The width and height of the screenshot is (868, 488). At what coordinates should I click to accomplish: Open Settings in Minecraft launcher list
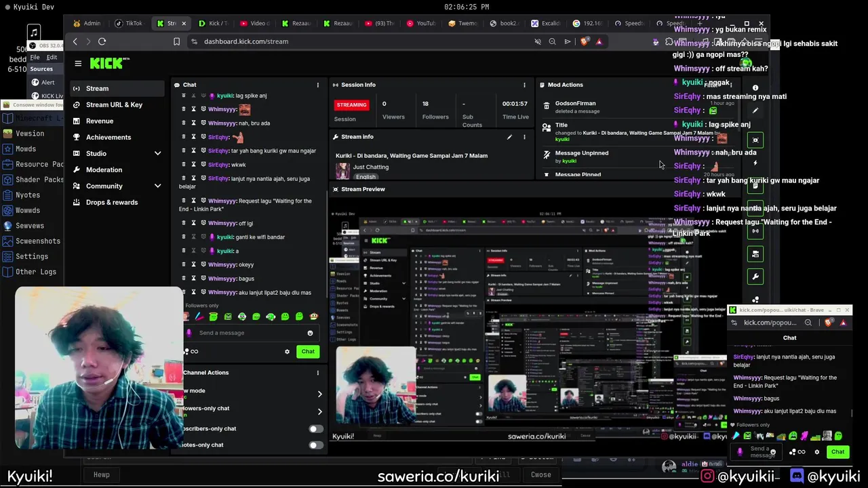tap(32, 256)
